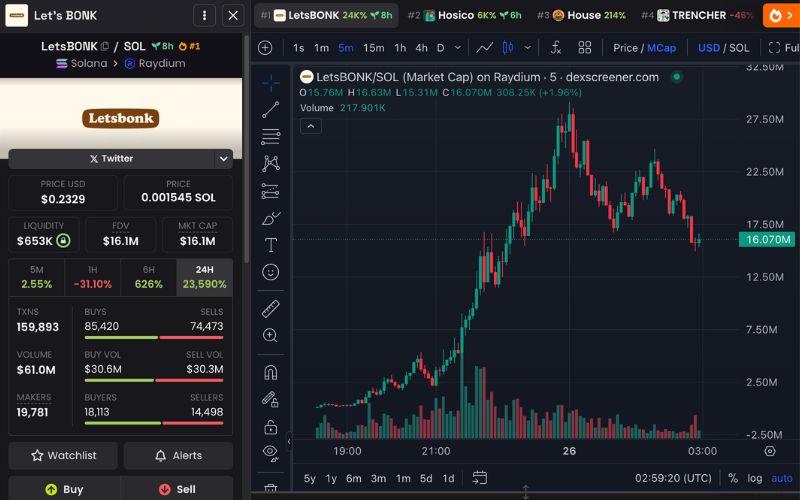This screenshot has height=500, width=800.
Task: Open the Fibonacci retracement tool
Action: coord(271,137)
